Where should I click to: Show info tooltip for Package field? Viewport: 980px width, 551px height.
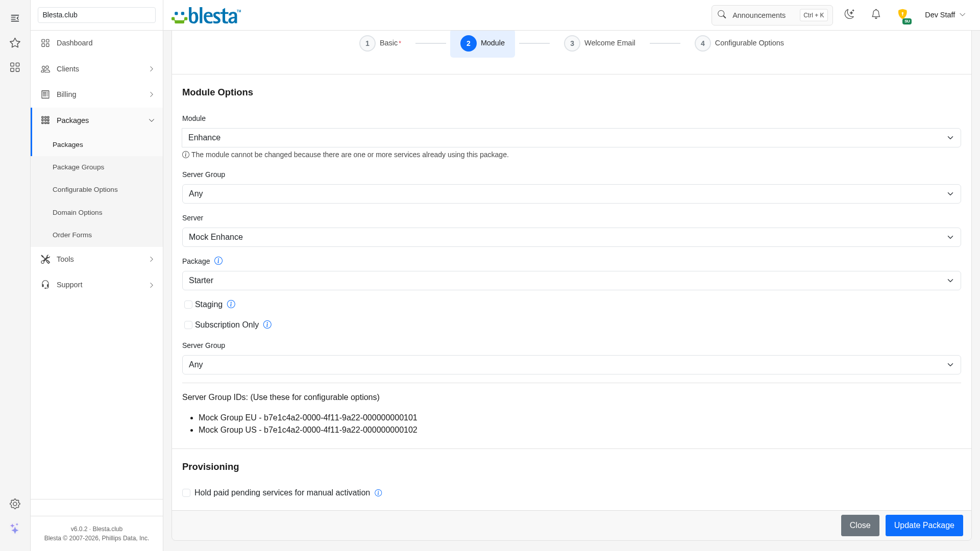218,261
